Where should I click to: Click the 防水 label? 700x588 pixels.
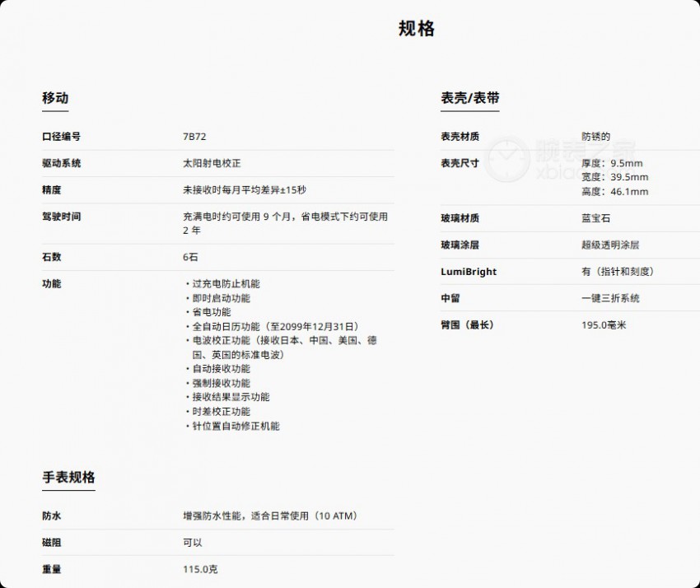click(x=51, y=516)
